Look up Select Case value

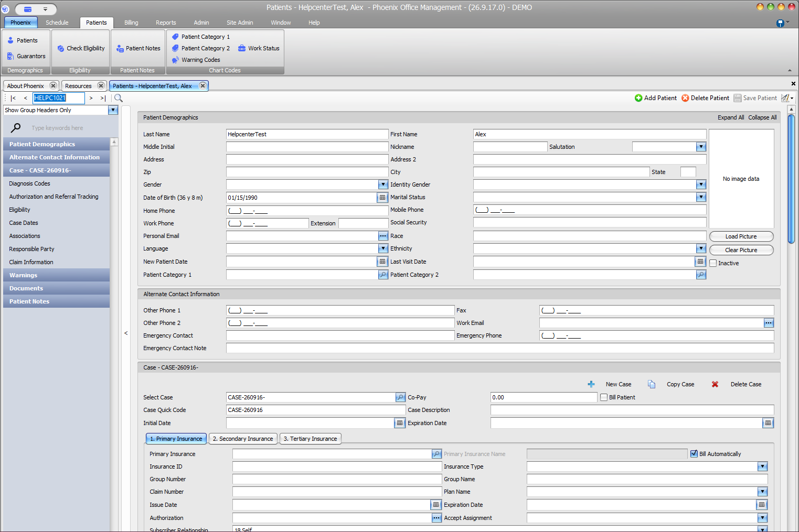(400, 397)
